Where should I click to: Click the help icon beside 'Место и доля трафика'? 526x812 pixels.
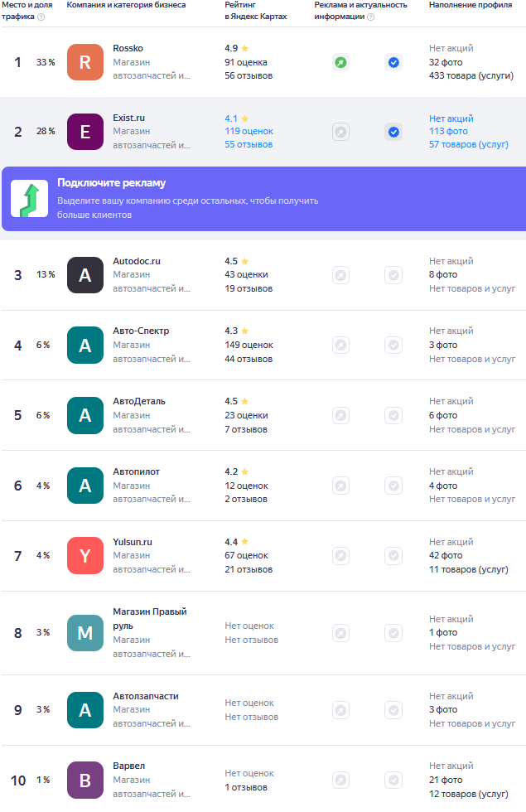(41, 17)
